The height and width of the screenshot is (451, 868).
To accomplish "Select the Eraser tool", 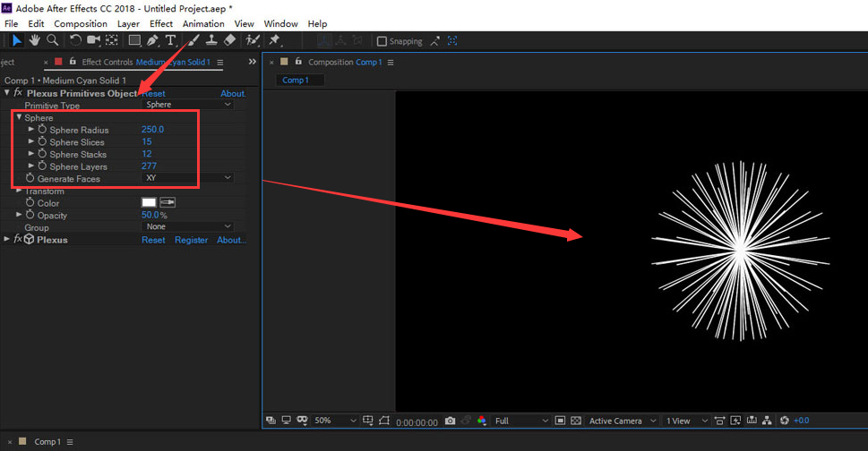I will coord(229,40).
